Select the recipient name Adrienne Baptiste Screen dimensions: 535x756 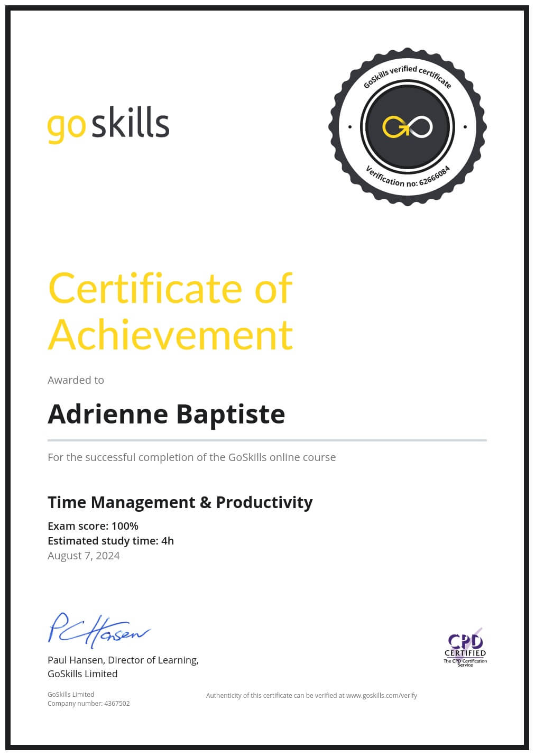[167, 414]
